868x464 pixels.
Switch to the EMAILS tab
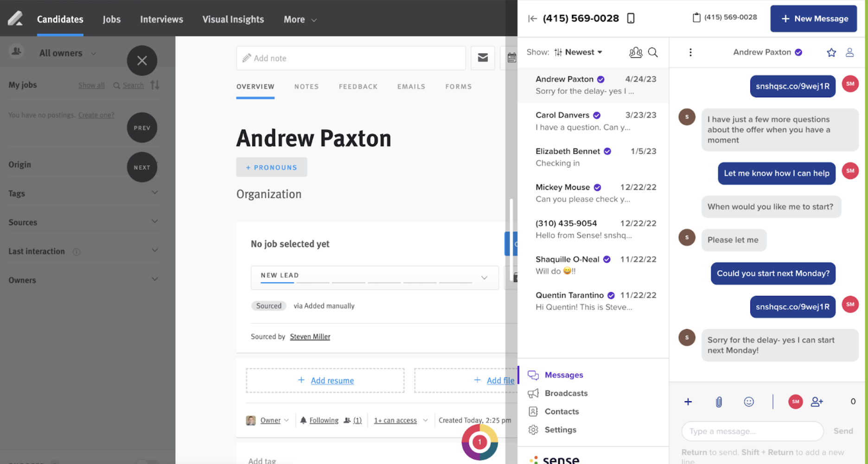pos(411,86)
